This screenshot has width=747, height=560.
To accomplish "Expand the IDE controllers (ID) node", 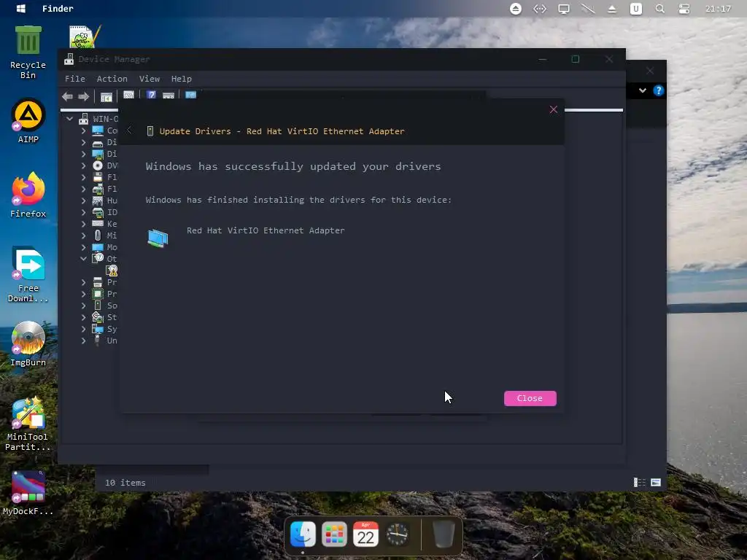I will tap(83, 212).
